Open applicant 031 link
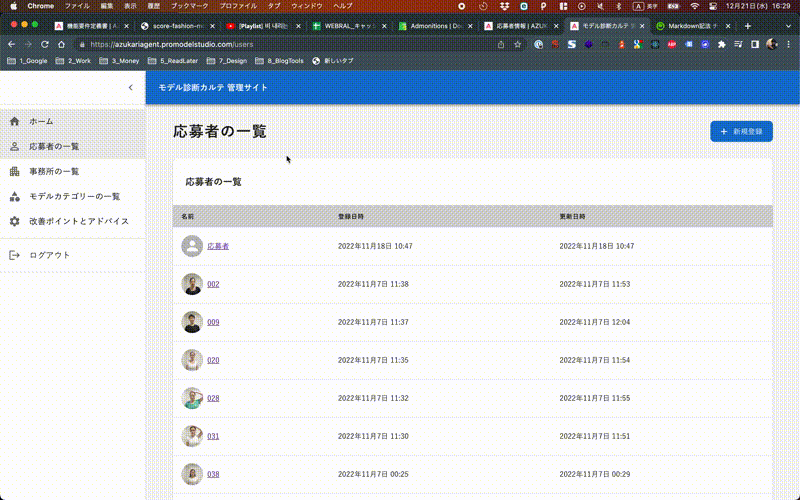The image size is (800, 500). click(213, 436)
